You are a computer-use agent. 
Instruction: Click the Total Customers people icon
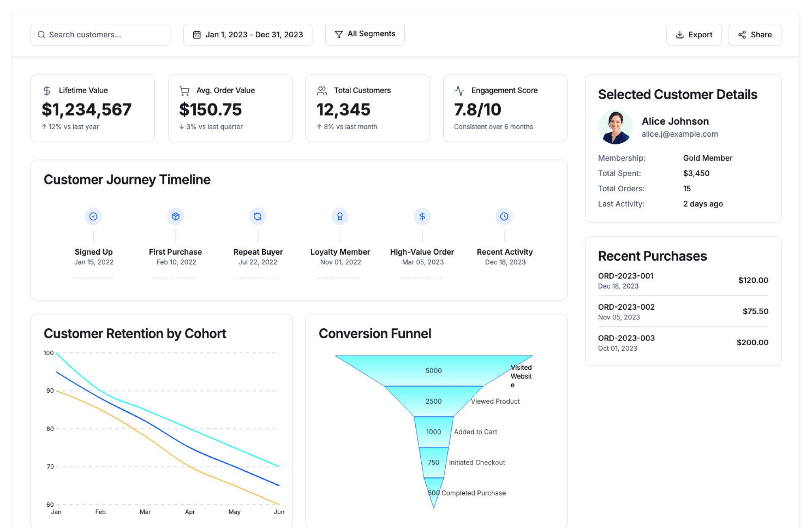click(322, 91)
